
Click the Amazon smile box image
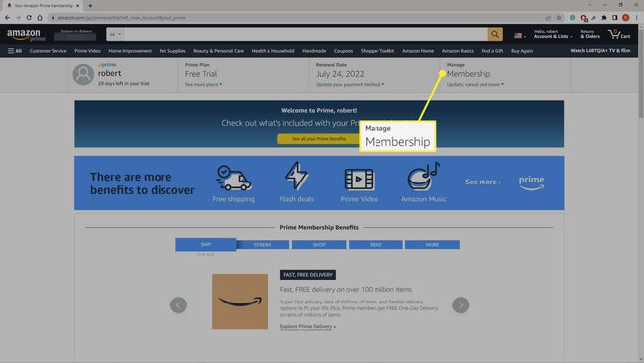pyautogui.click(x=240, y=302)
